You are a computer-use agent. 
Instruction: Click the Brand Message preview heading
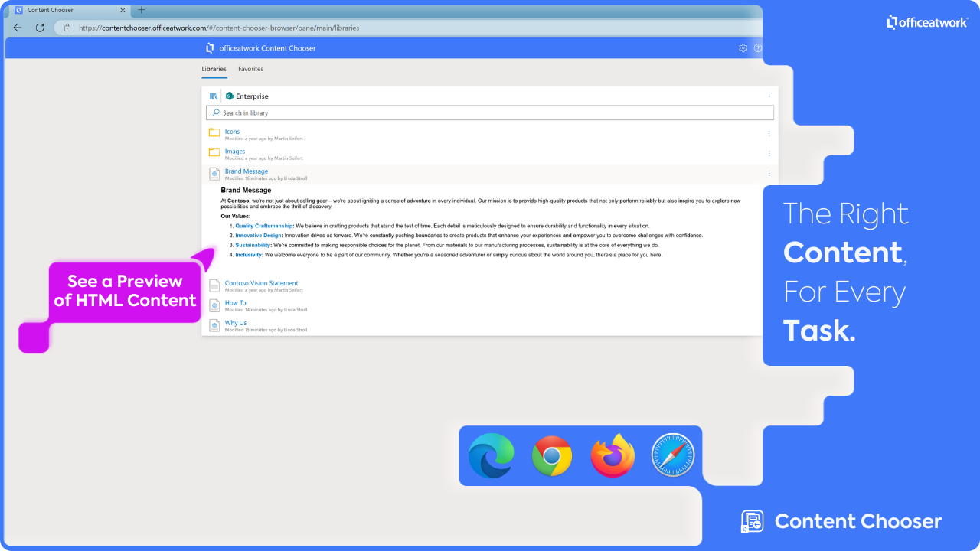point(246,190)
